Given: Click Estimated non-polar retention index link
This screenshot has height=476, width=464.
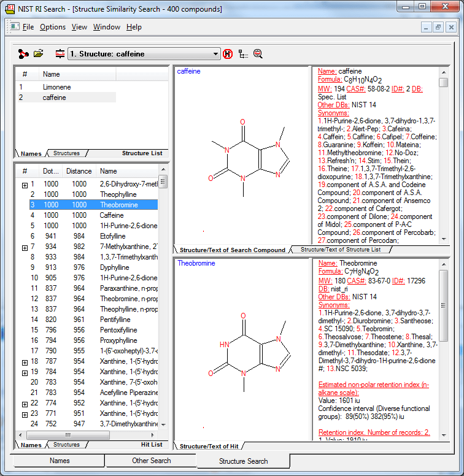Looking at the screenshot, I should tap(374, 388).
